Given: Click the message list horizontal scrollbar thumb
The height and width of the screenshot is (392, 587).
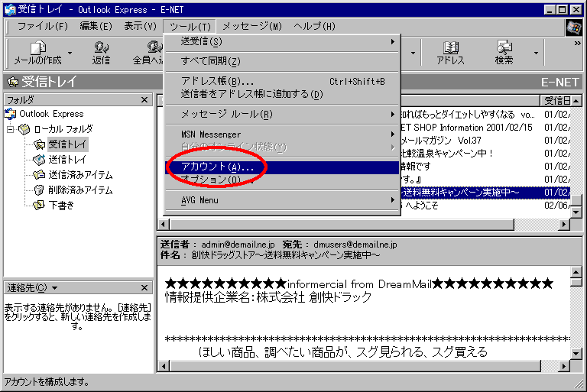Looking at the screenshot, I should pos(342,224).
